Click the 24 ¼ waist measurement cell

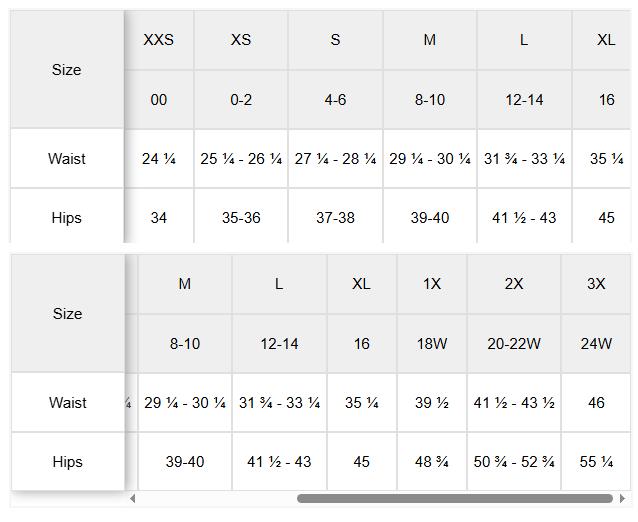pyautogui.click(x=159, y=158)
